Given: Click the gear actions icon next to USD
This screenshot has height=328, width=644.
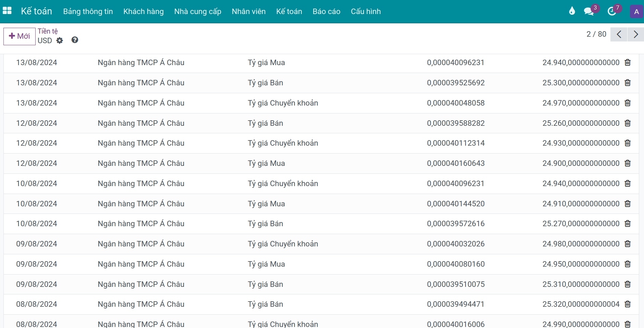Looking at the screenshot, I should [60, 40].
